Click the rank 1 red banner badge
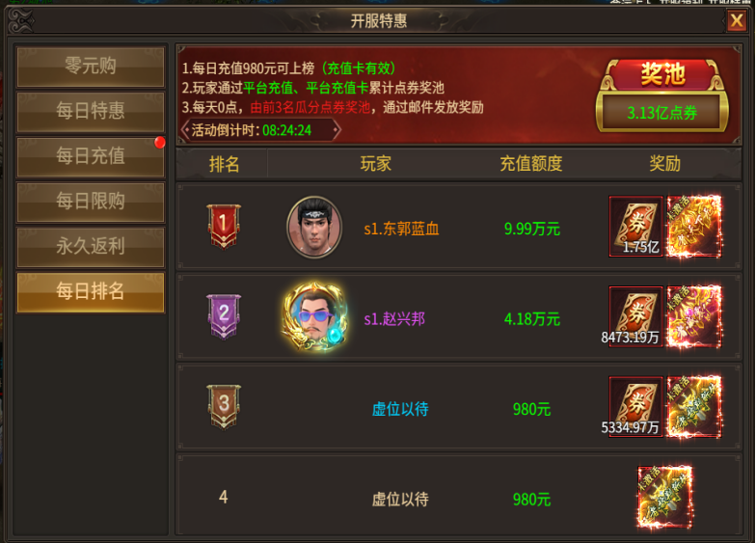The image size is (756, 543). [x=224, y=226]
